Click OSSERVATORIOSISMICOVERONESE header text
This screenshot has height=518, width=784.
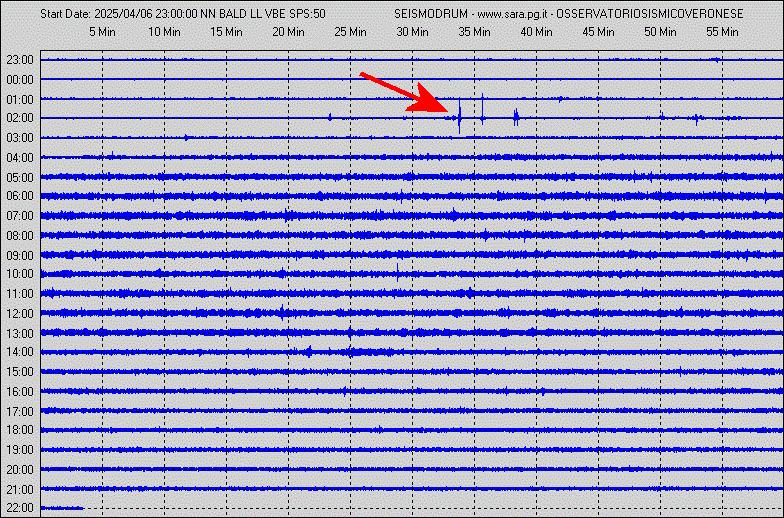[x=650, y=14]
